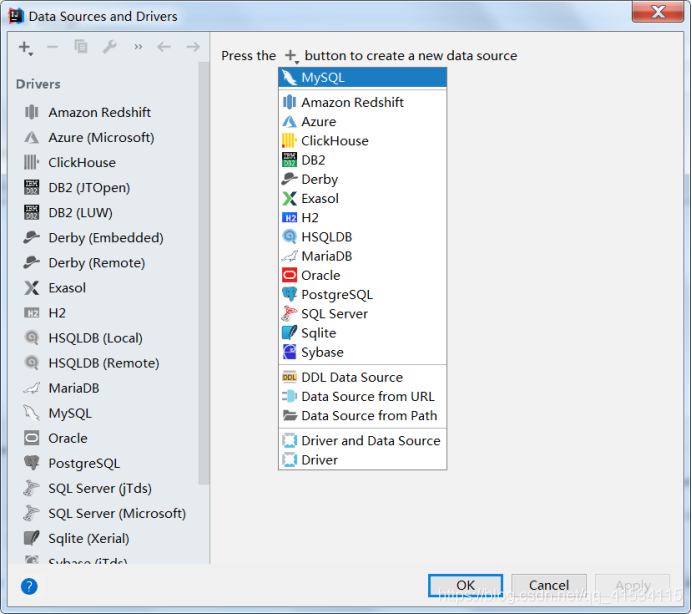Image resolution: width=692 pixels, height=614 pixels.
Task: Click the Cancel button
Action: click(x=549, y=585)
